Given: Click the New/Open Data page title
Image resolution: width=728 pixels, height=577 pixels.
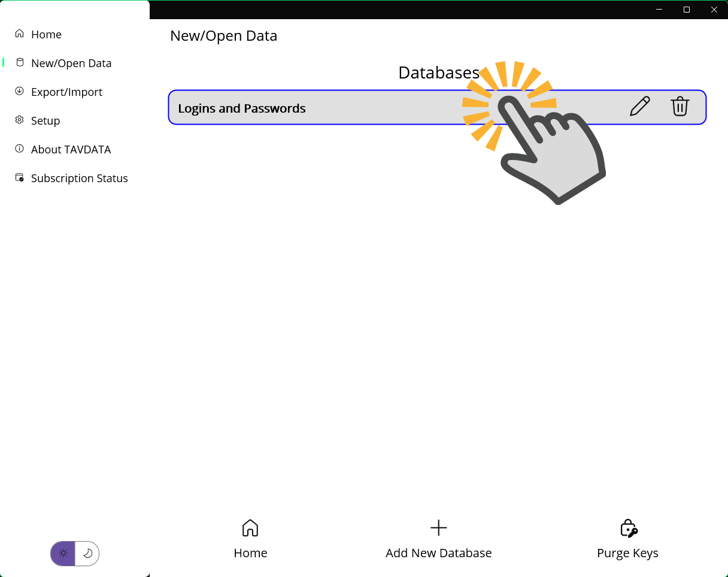Looking at the screenshot, I should (x=223, y=36).
